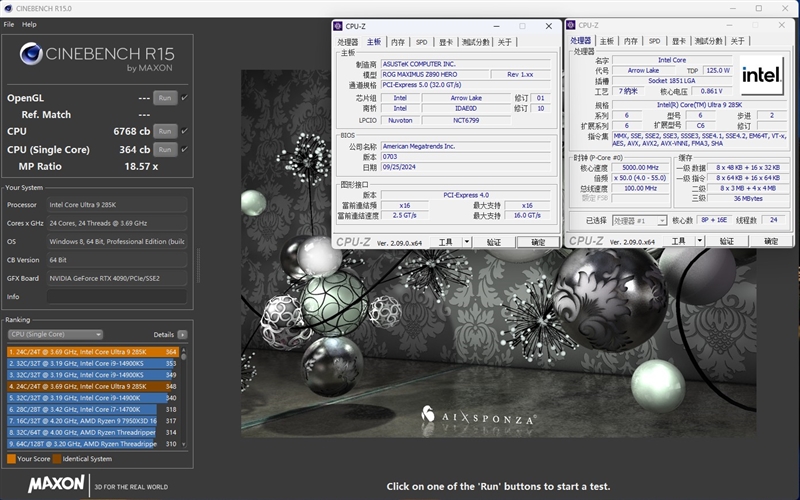Image resolution: width=800 pixels, height=500 pixels.
Task: Expand 工具 dropdown arrow in right CPU-Z window
Action: coord(700,241)
